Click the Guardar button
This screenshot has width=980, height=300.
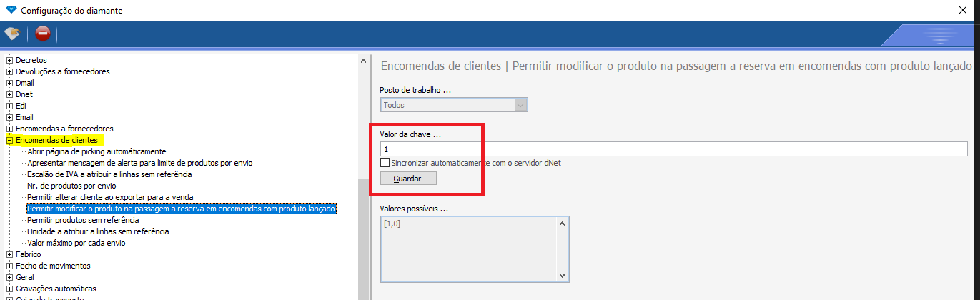[x=407, y=178]
